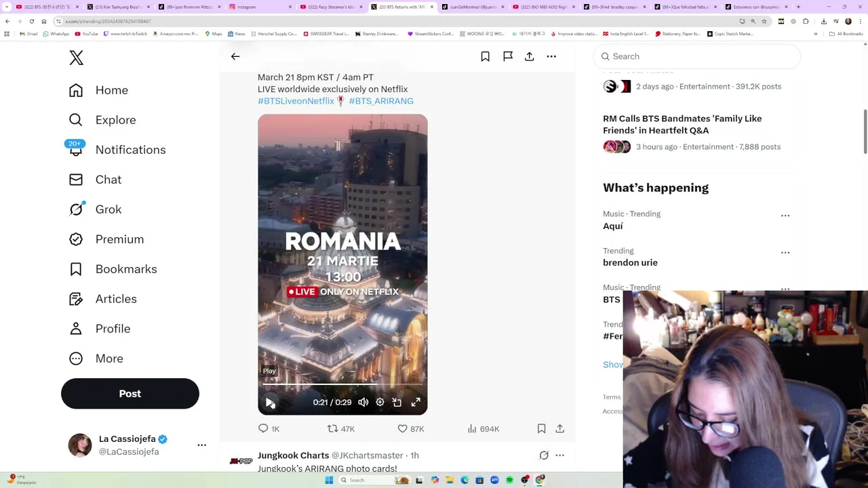Open Articles in sidebar
Image resolution: width=868 pixels, height=488 pixels.
click(x=102, y=299)
